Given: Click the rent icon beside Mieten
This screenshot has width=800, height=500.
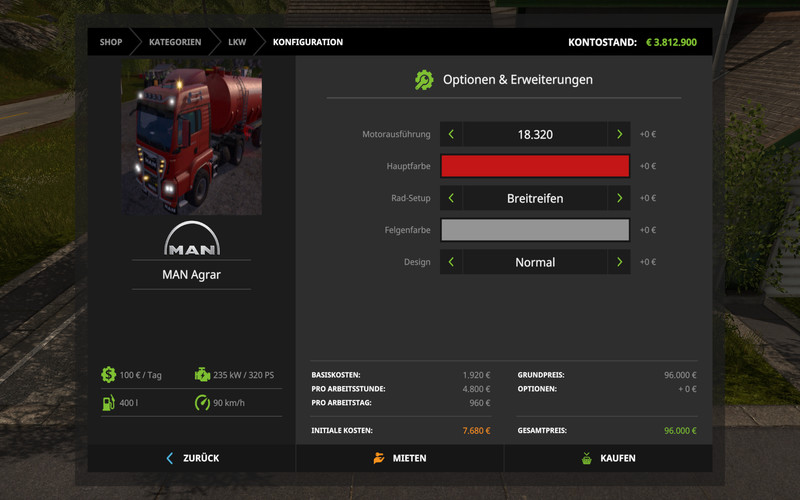Looking at the screenshot, I should [x=378, y=458].
